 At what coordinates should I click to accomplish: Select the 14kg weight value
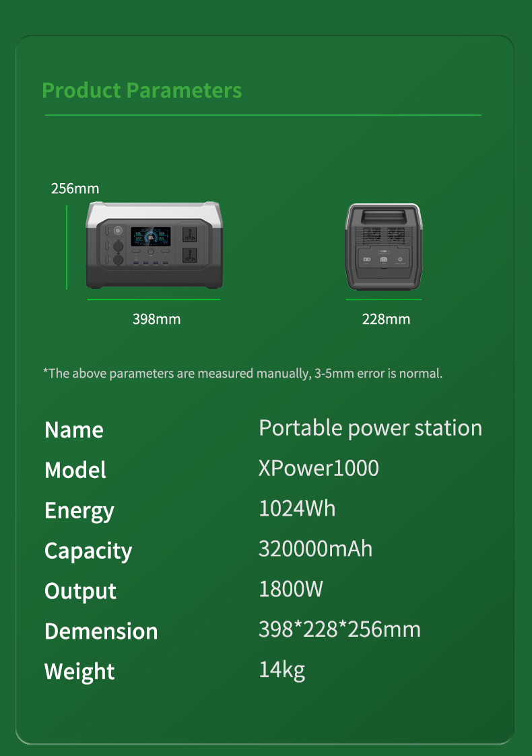pos(281,670)
